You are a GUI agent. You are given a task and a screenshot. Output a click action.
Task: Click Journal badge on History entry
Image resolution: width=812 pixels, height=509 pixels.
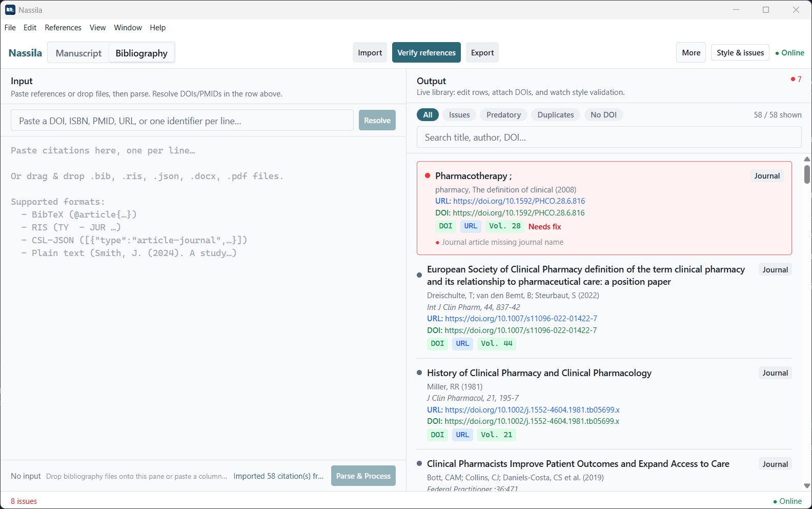point(775,373)
